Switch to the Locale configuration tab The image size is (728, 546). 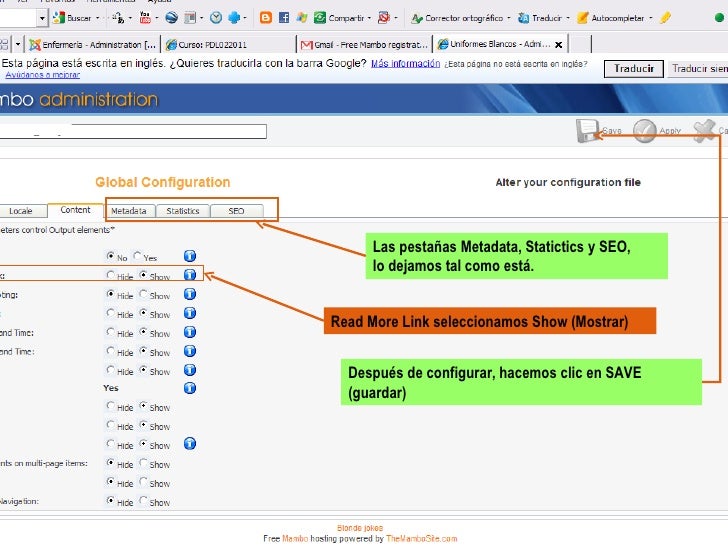(x=21, y=211)
